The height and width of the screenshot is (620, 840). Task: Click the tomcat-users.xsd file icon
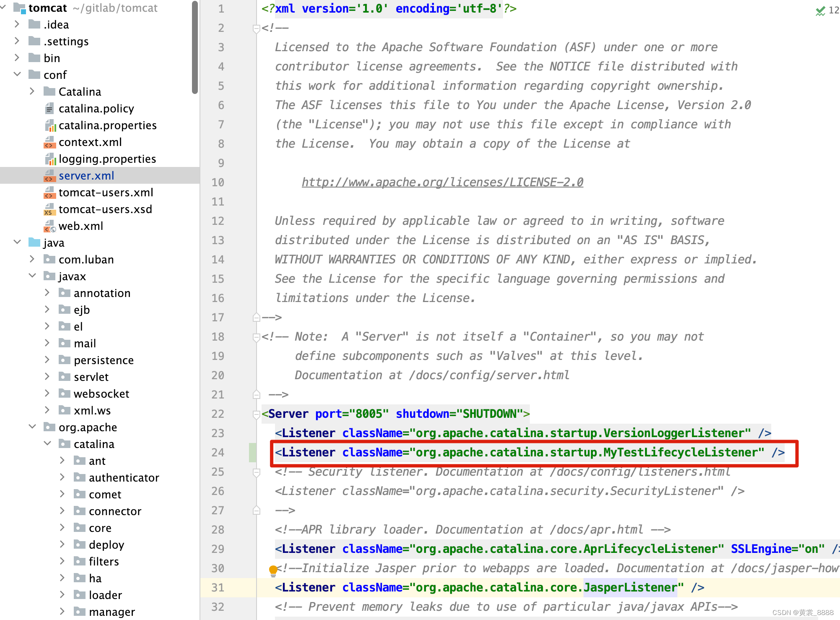pos(49,209)
